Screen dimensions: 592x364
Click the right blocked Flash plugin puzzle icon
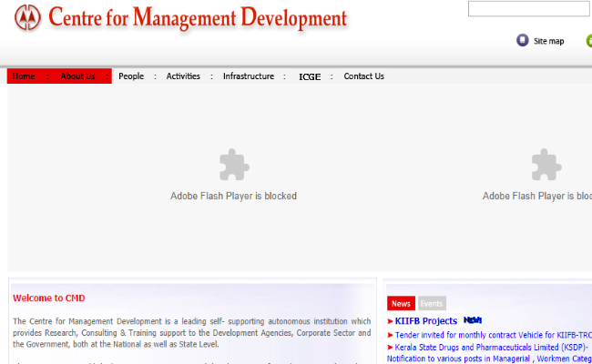pos(546,165)
